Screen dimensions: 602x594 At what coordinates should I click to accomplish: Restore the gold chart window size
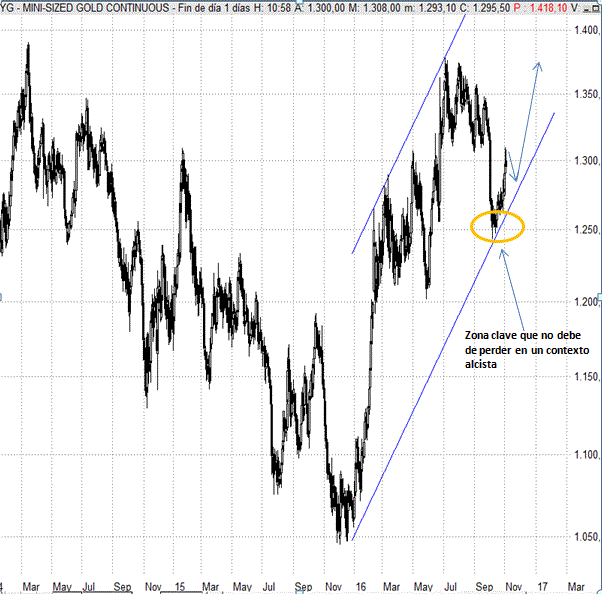tap(597, 8)
